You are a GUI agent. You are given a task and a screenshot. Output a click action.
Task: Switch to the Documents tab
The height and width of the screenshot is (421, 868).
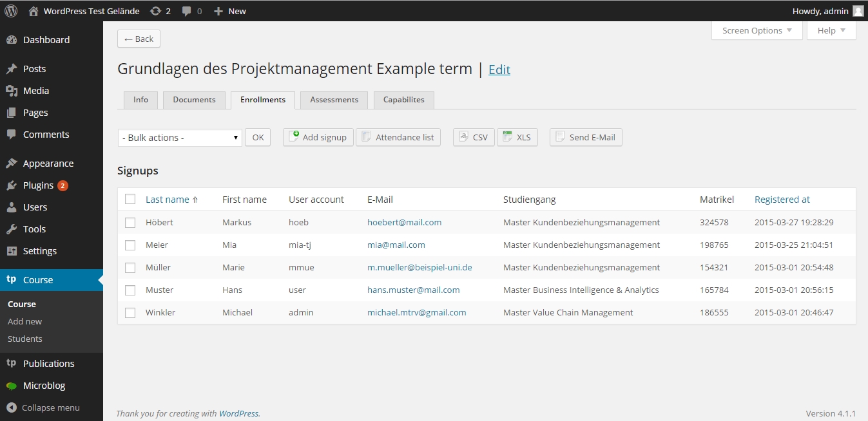pos(194,100)
